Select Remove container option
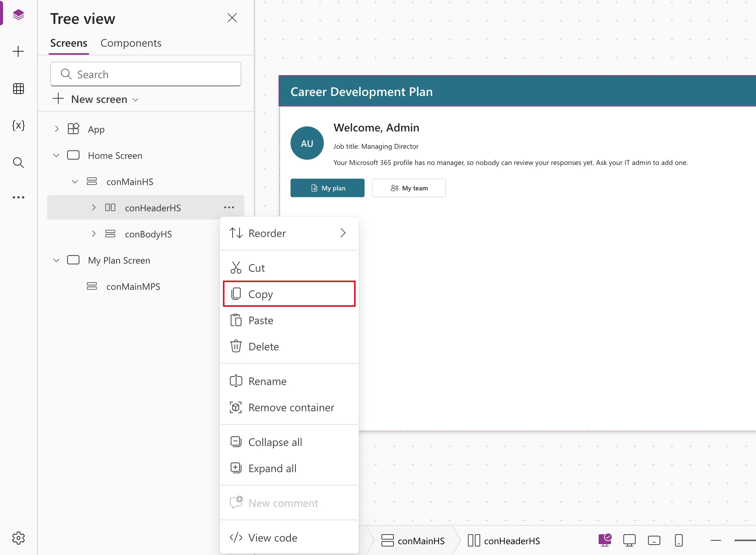 (x=289, y=407)
